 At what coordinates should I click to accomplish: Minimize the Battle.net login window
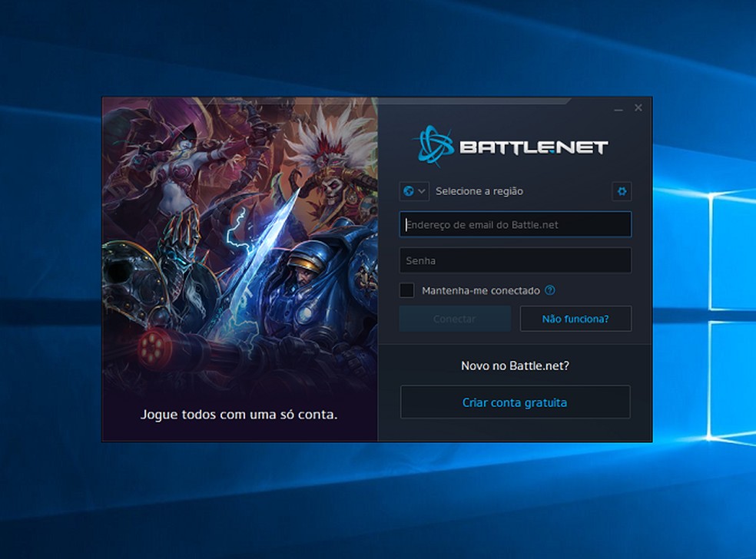(x=618, y=108)
